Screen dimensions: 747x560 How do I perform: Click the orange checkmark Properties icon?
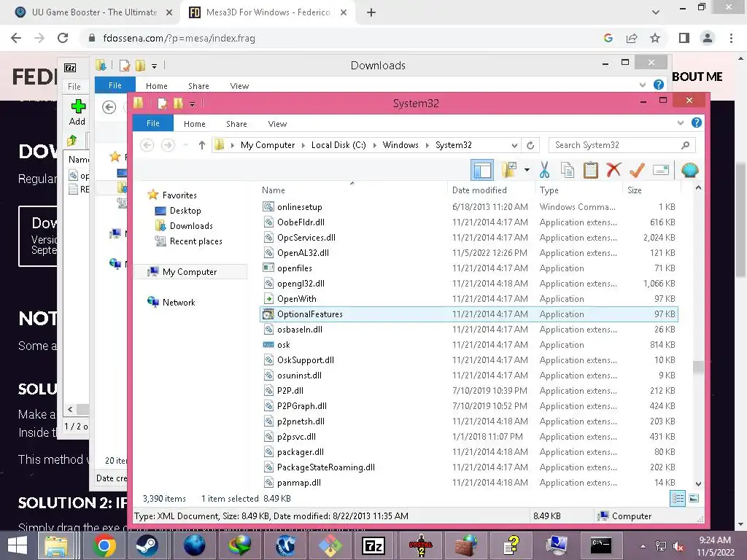point(637,170)
